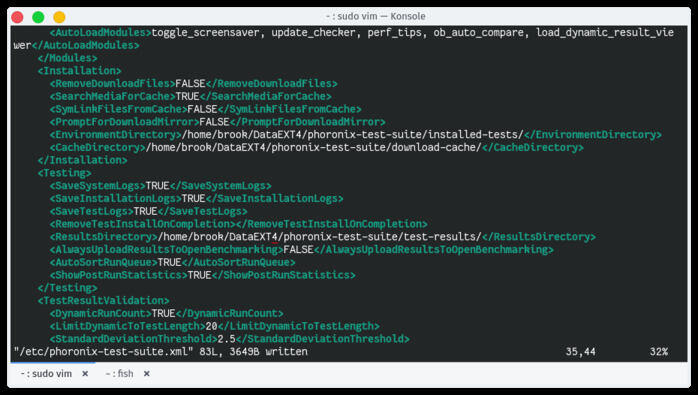Screen dimensions: 698x395
Task: Click the opening <Testing> tag
Action: pyautogui.click(x=65, y=173)
